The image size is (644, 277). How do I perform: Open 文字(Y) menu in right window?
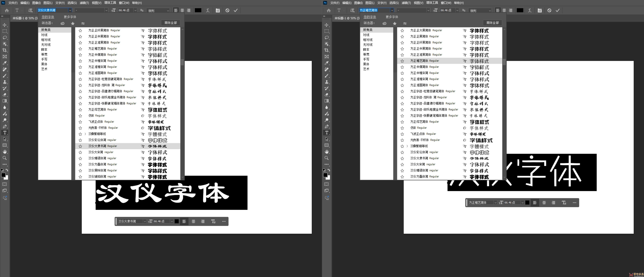tap(382, 3)
